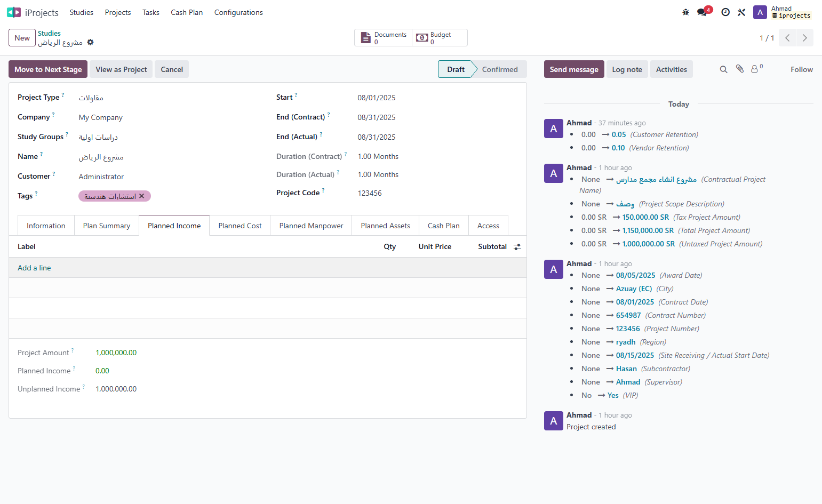Open the Documents smart button
Viewport: 822px width, 504px height.
384,38
